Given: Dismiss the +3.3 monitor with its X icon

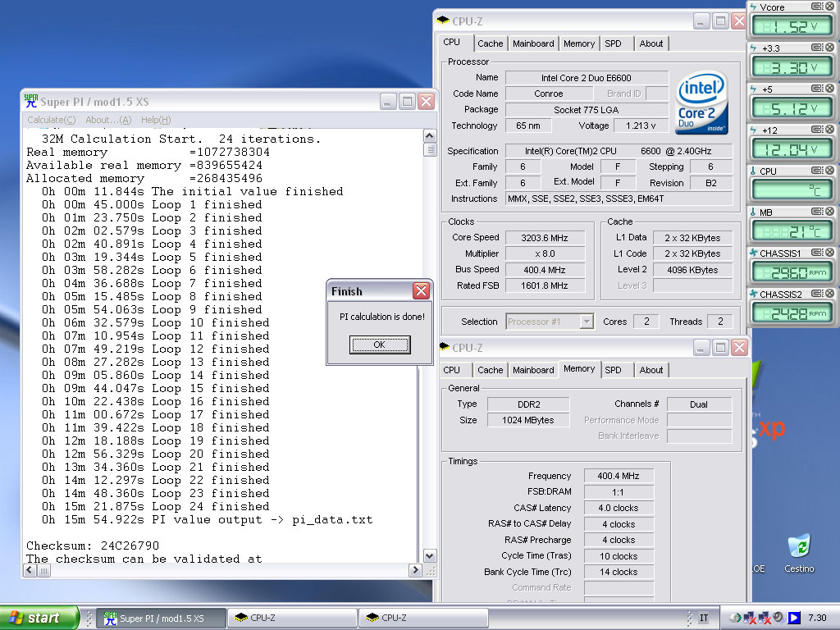Looking at the screenshot, I should pos(830,48).
